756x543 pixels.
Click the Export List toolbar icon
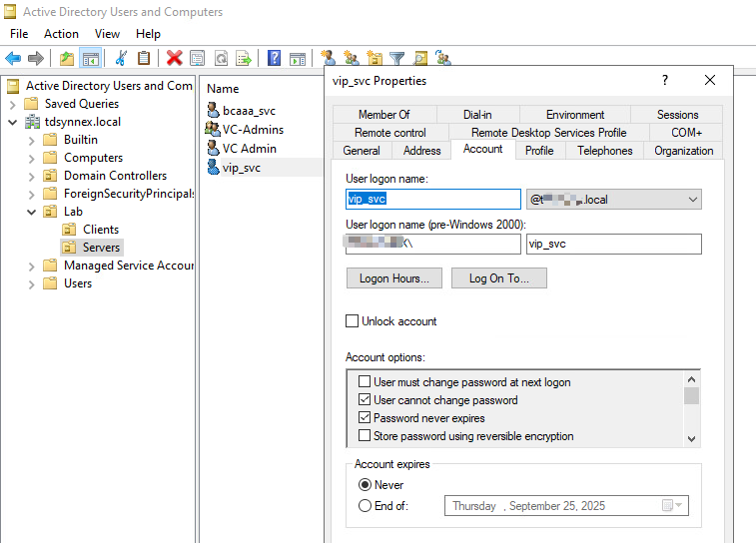coord(244,58)
